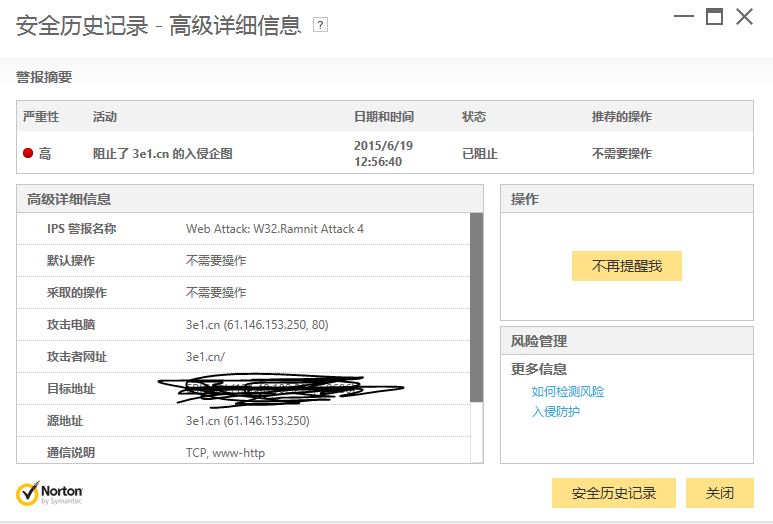
Task: Select 源地址 value 3e1.cn (61.146.153.250)
Action: tap(247, 420)
